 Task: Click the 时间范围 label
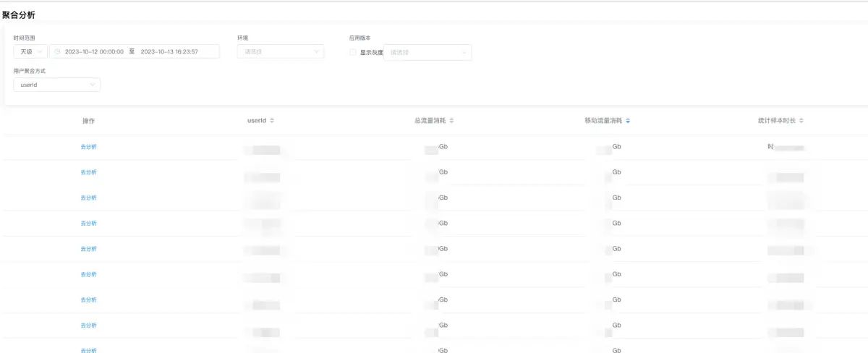pos(24,37)
